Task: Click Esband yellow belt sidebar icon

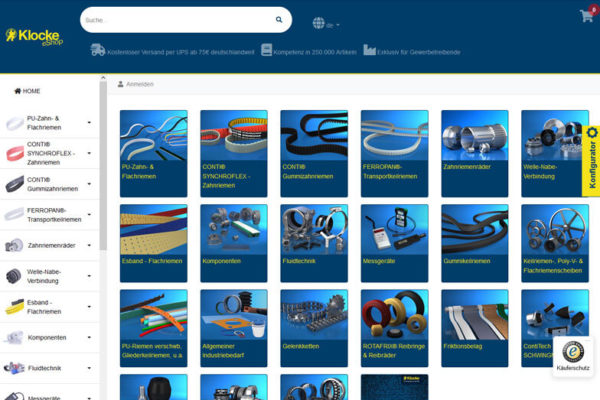Action: click(15, 307)
